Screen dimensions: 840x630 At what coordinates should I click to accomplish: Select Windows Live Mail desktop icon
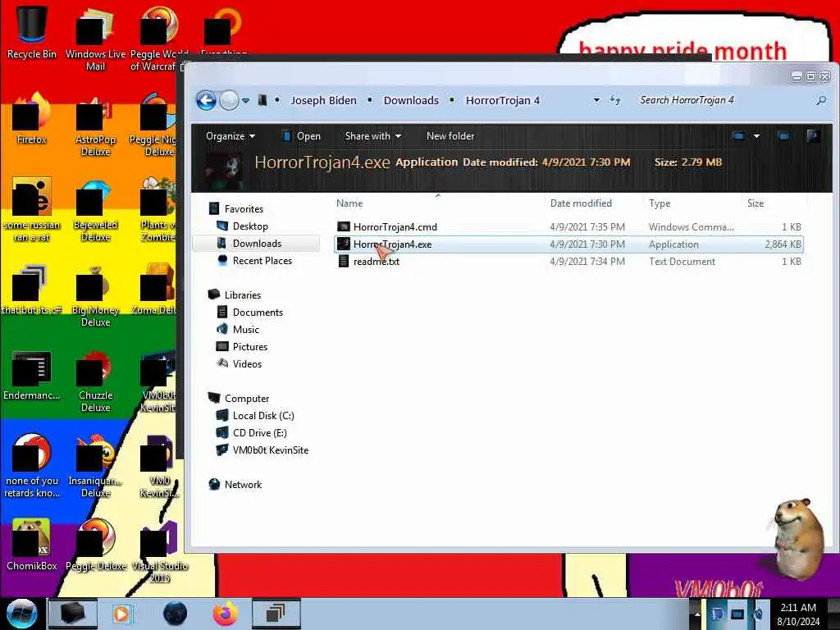[x=95, y=39]
